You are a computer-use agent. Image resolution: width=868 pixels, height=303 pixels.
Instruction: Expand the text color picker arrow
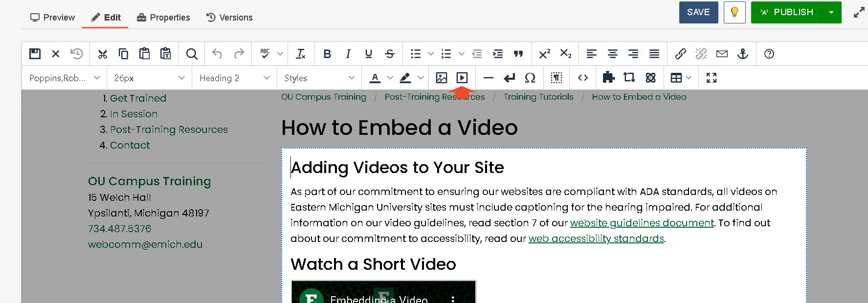click(x=390, y=78)
